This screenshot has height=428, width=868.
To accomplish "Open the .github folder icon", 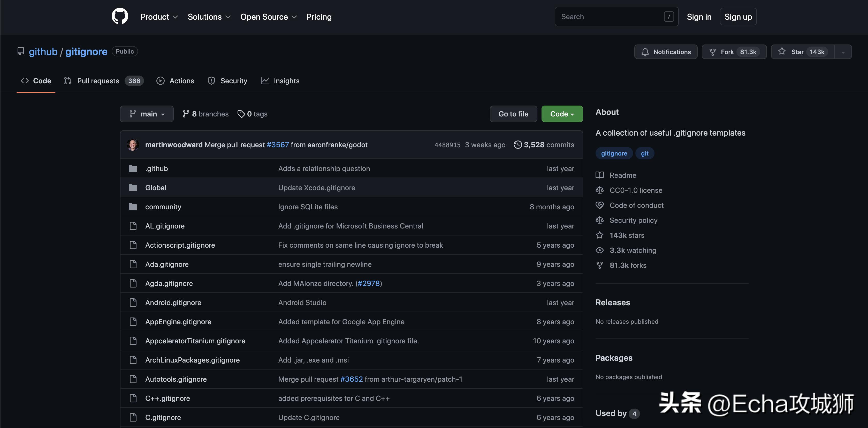I will [x=133, y=169].
